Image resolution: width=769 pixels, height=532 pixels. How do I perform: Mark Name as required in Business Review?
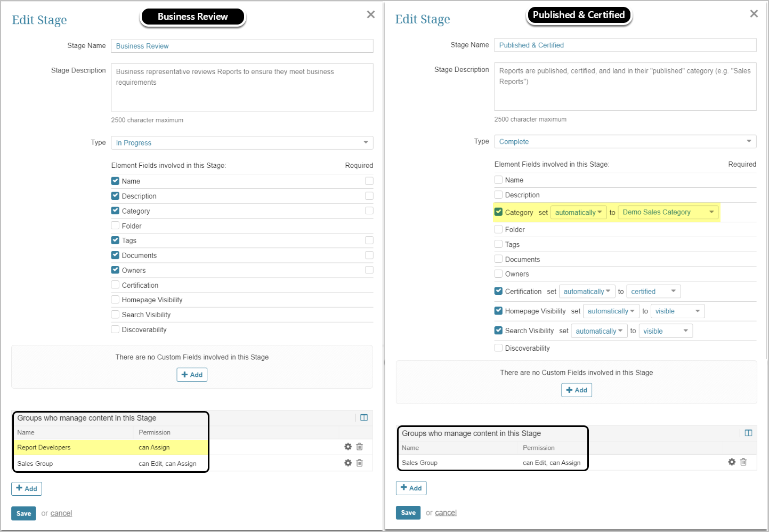point(369,181)
